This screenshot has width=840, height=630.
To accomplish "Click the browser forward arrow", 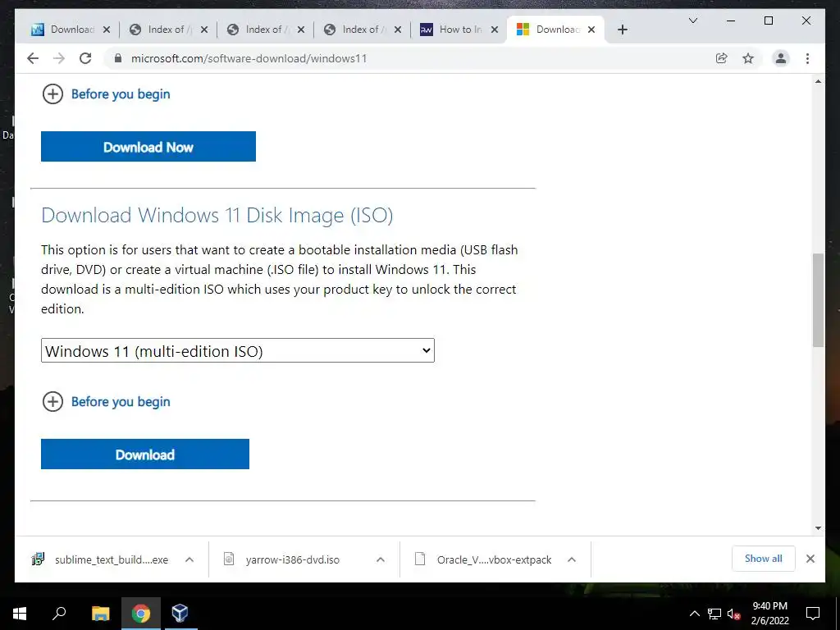I will pyautogui.click(x=59, y=58).
